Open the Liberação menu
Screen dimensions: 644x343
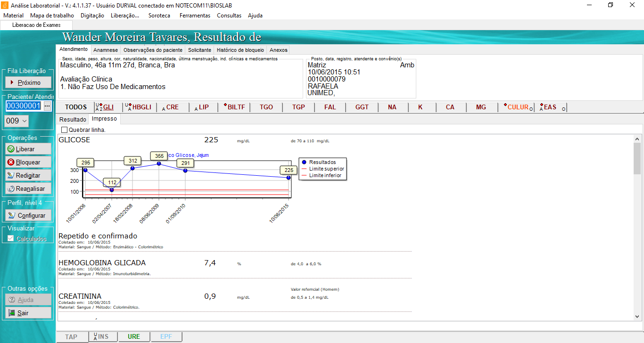tap(125, 16)
